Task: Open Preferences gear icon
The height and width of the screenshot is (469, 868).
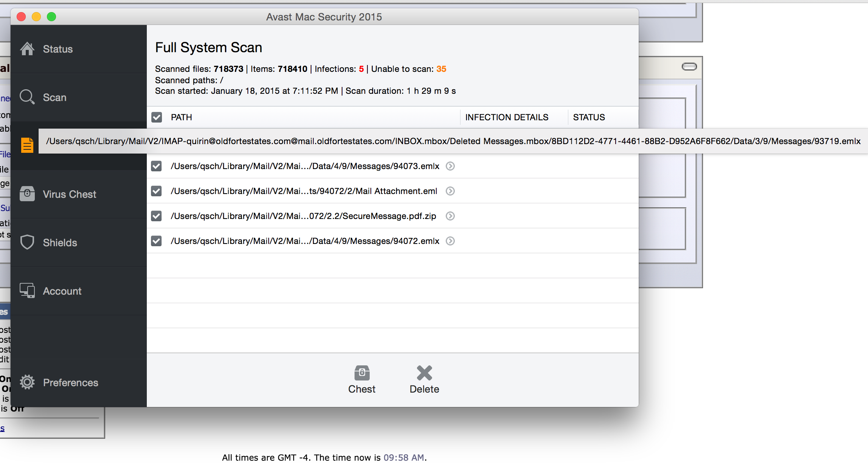Action: tap(27, 382)
